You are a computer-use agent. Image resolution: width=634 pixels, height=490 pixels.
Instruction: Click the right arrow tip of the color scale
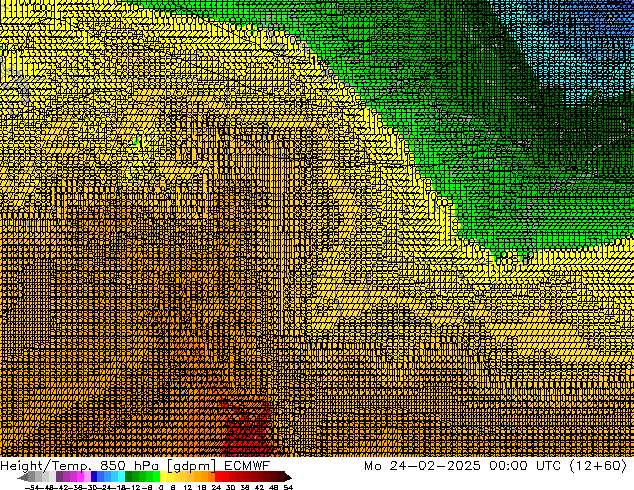(x=288, y=476)
